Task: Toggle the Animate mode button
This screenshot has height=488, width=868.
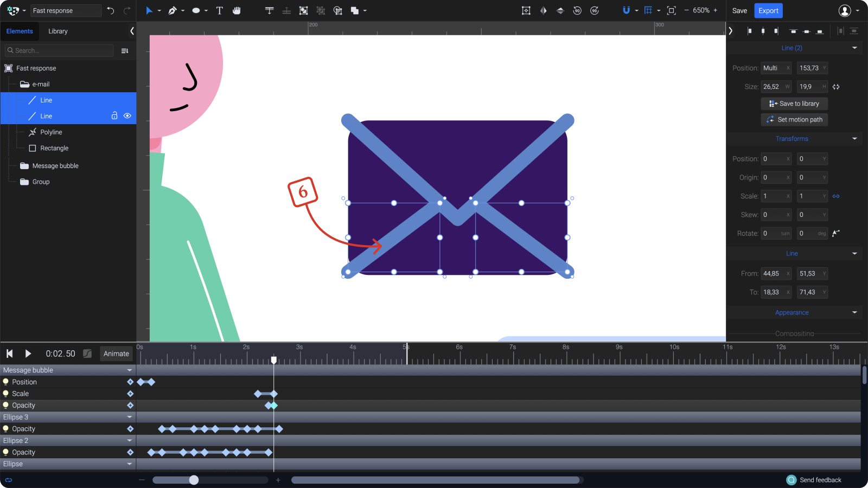Action: [x=116, y=354]
